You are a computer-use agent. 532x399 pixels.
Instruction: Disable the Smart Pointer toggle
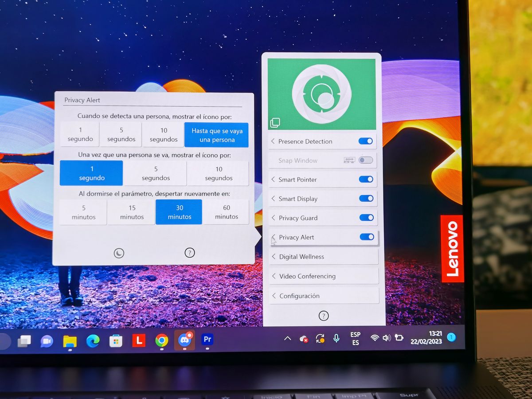click(x=366, y=179)
